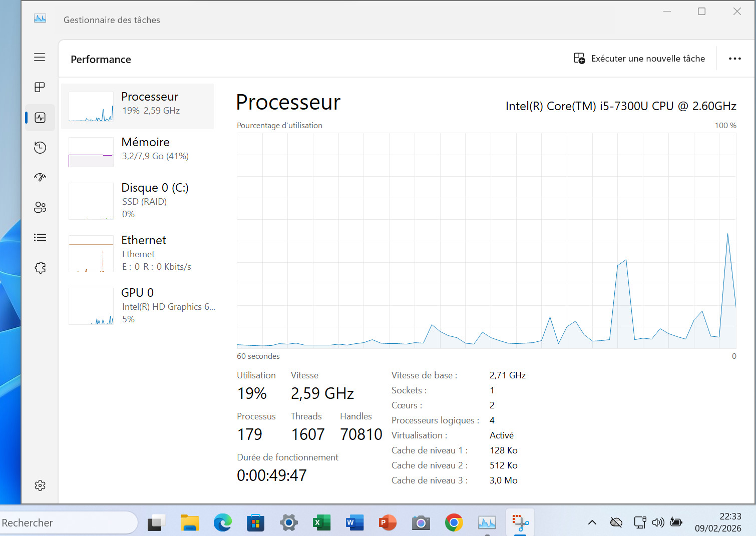The height and width of the screenshot is (536, 756).
Task: Click the Task Manager taskbar icon
Action: tap(487, 523)
